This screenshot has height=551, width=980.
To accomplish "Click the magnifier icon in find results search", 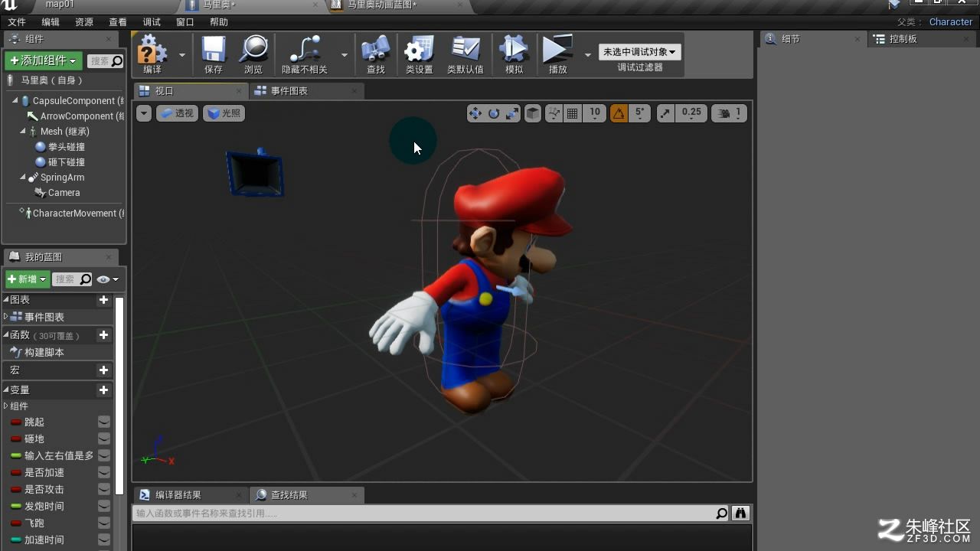I will 721,514.
